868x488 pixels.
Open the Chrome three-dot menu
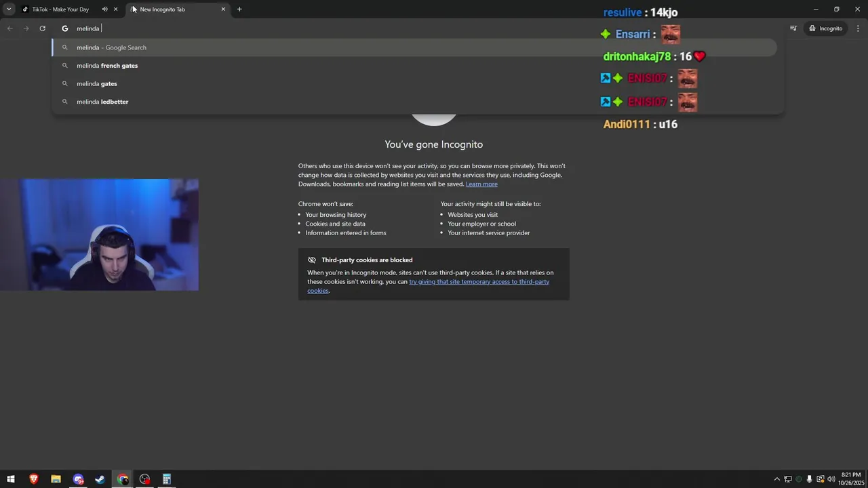858,28
